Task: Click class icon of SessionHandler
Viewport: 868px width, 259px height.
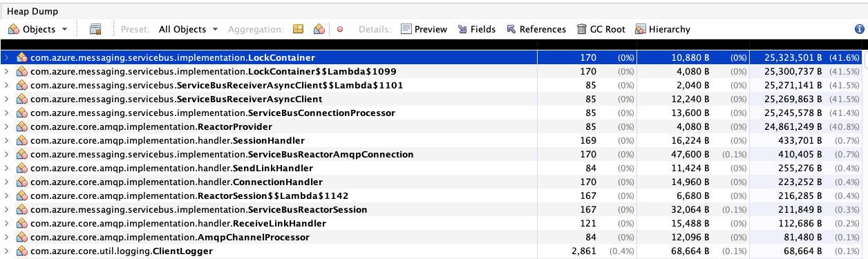Action: 21,141
